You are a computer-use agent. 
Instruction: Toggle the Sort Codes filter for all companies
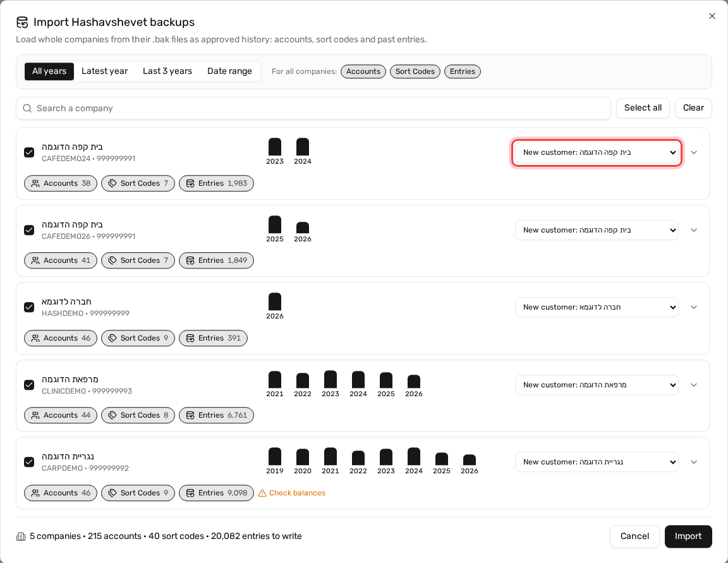415,71
